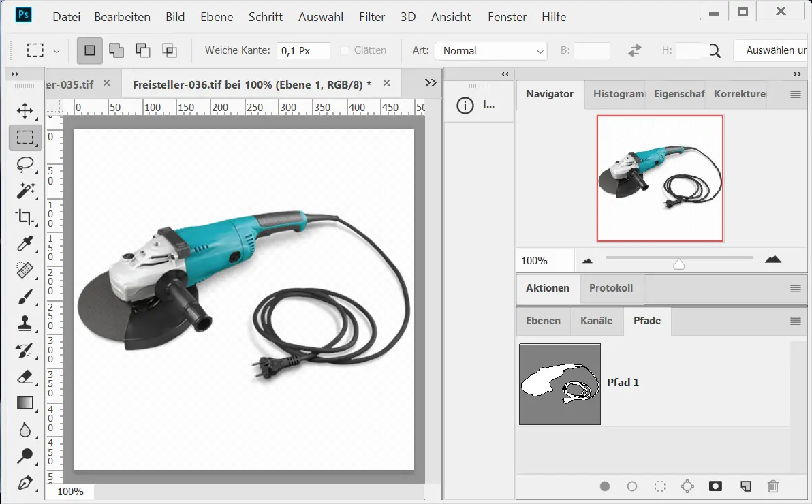Select the Move tool
The width and height of the screenshot is (812, 504).
(x=25, y=110)
